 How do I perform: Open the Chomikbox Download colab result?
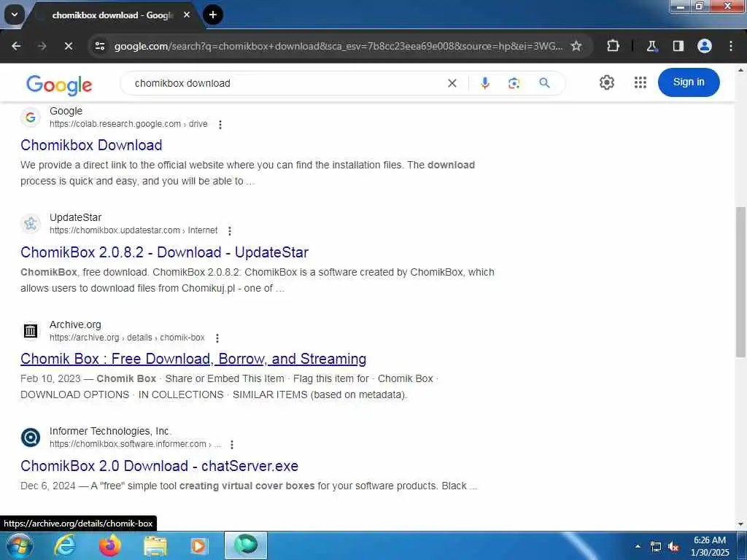91,145
